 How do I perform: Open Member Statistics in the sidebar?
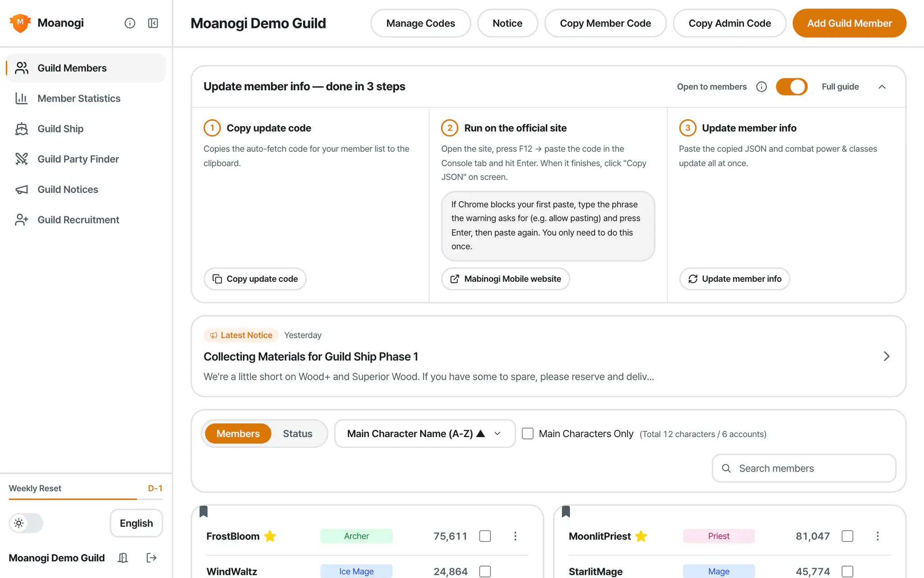tap(86, 98)
